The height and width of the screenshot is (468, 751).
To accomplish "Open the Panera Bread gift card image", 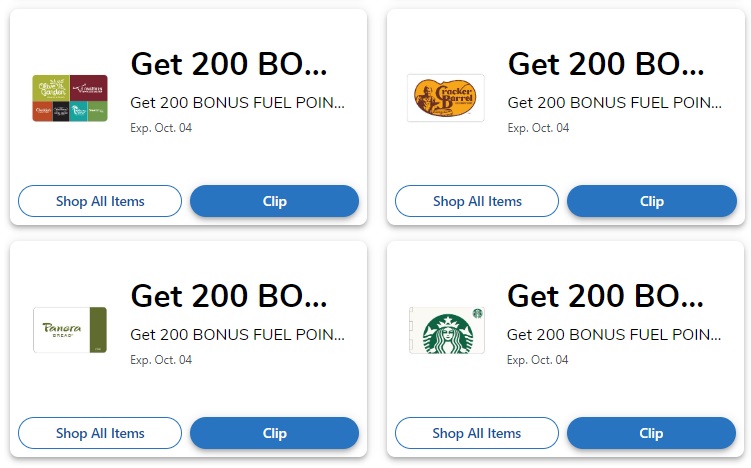I will [70, 330].
